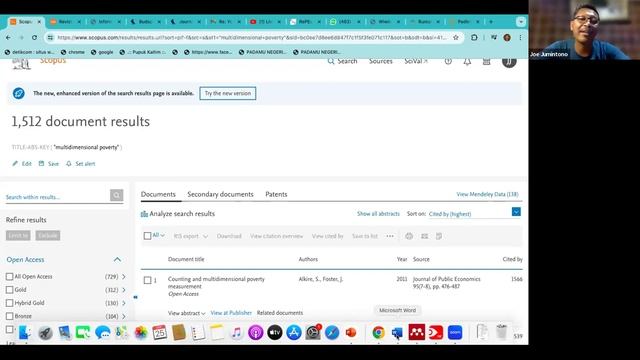Open Chrome's three-dot menu
The image size is (640, 360).
pyautogui.click(x=520, y=38)
